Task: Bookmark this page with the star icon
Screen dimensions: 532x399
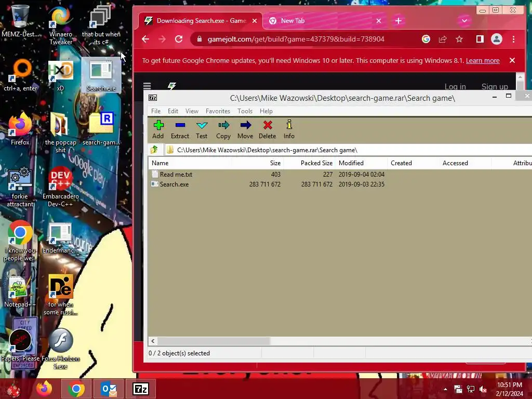Action: pos(459,39)
